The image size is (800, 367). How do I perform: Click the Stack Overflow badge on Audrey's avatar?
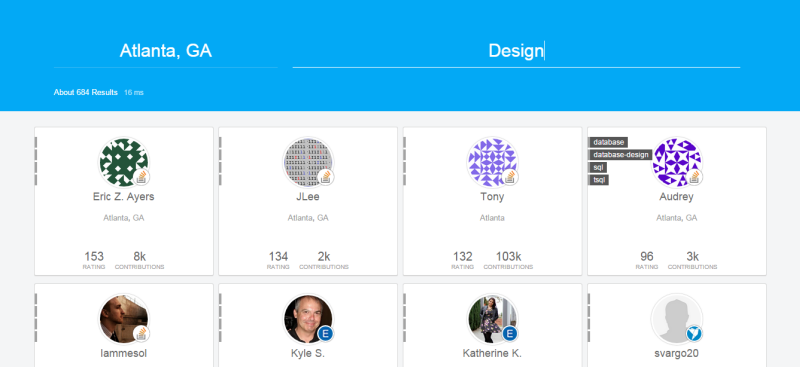pos(694,177)
